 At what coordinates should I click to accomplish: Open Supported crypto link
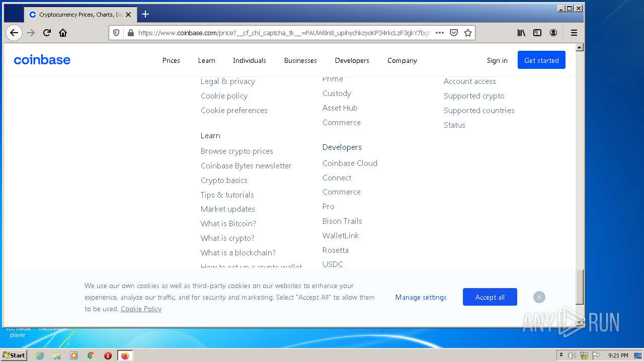(474, 96)
